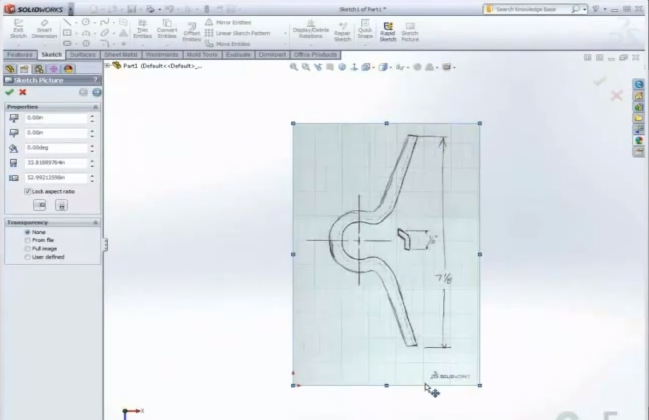Image resolution: width=649 pixels, height=420 pixels.
Task: Pick the Circle sketch tool
Action: pos(85,22)
